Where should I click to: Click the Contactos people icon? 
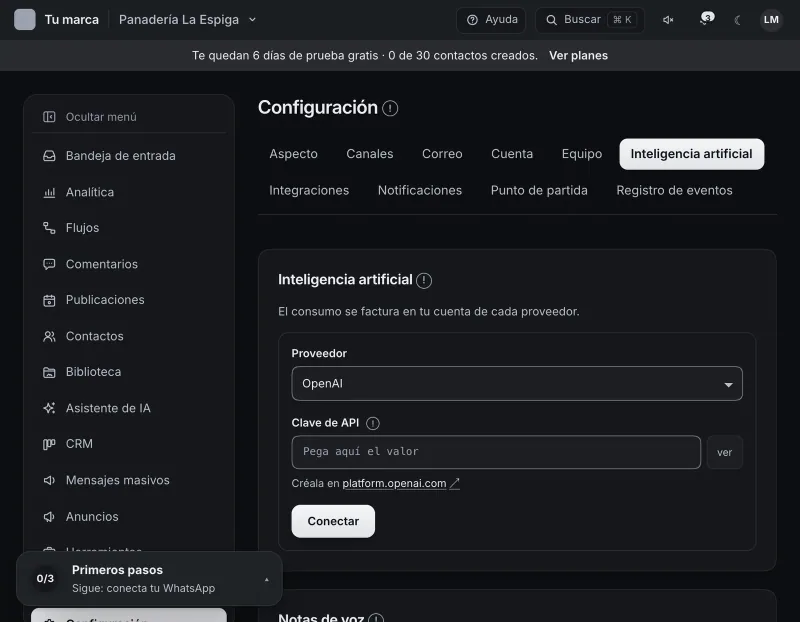[49, 336]
